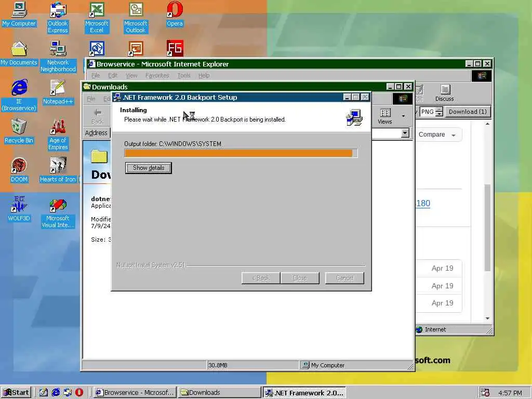Image resolution: width=532 pixels, height=399 pixels.
Task: Click the IE page vertical scrollbar thumb
Action: (487, 228)
